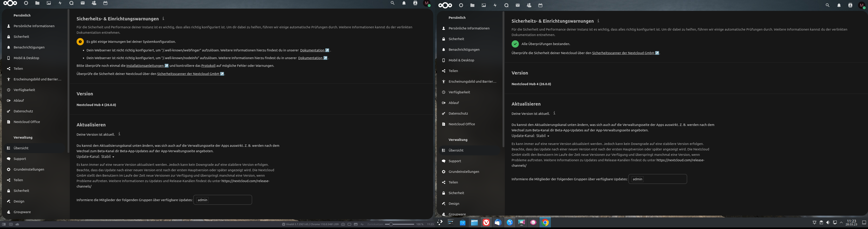Show notifications bell in right window

pyautogui.click(x=839, y=5)
